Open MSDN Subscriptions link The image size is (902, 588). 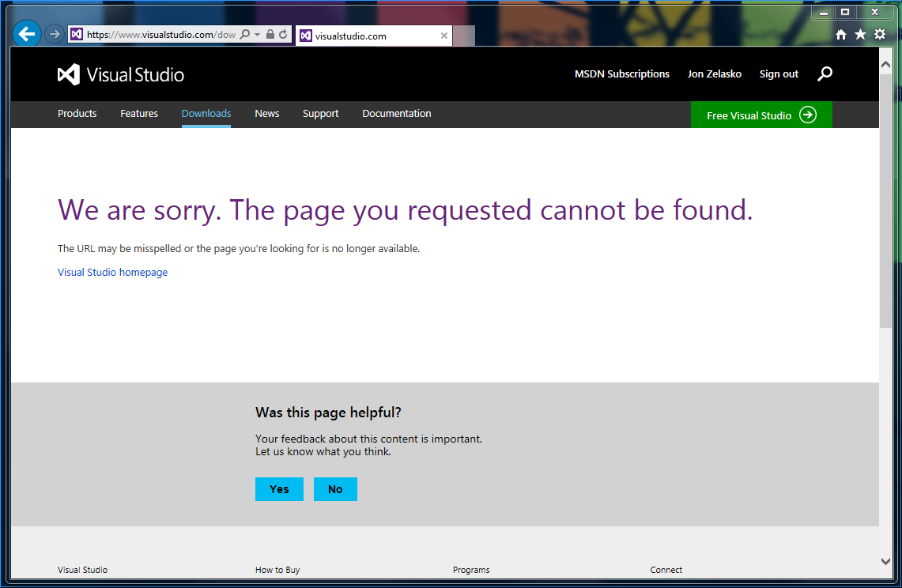(622, 74)
